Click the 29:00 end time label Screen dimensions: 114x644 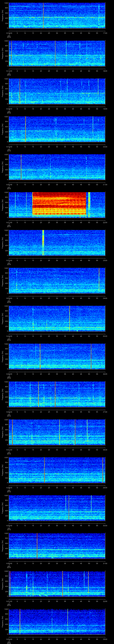pos(105,487)
